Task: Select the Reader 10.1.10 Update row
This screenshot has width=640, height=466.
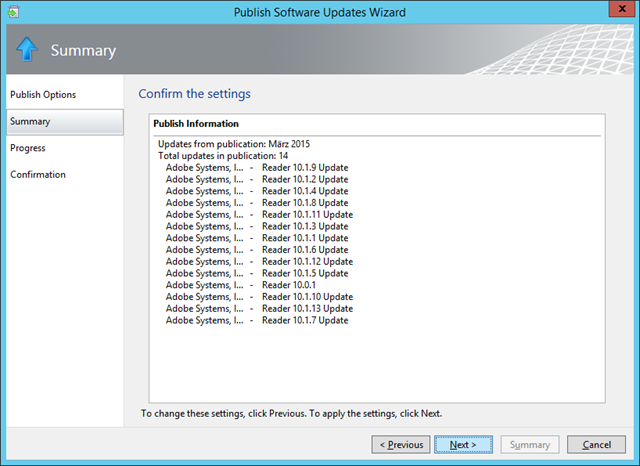Action: tap(259, 297)
